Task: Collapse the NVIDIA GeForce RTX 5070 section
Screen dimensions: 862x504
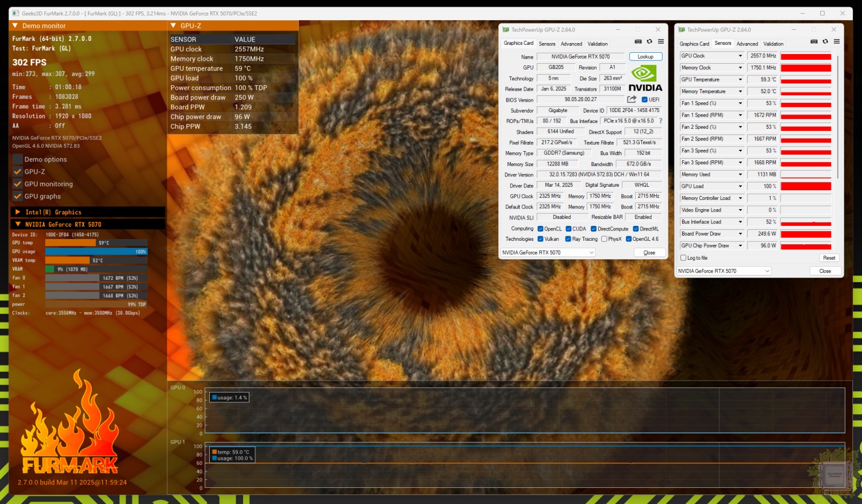Action: (18, 225)
